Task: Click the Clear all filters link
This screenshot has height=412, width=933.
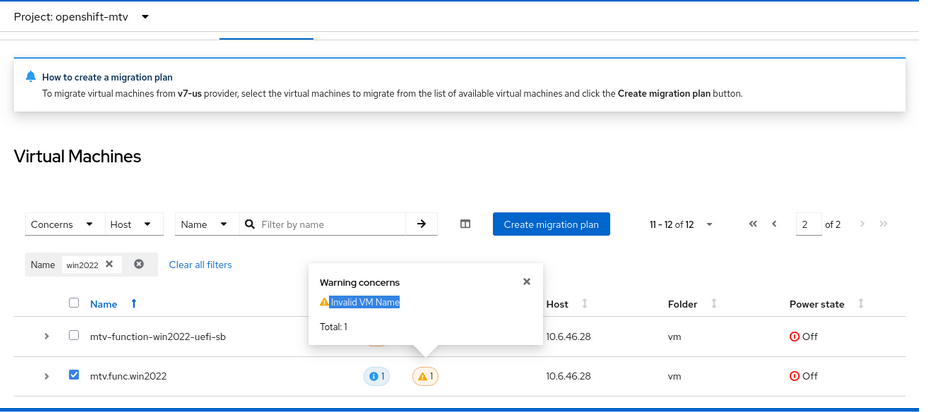Action: 200,264
